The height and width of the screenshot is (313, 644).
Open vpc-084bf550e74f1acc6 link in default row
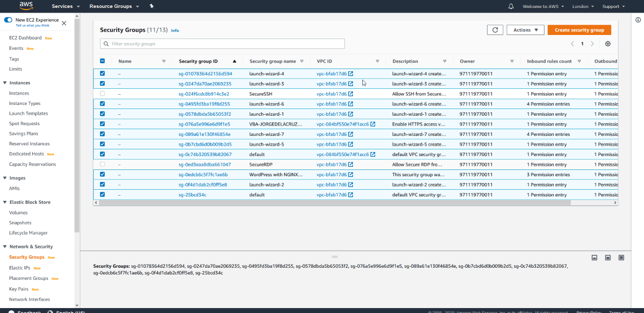(343, 154)
